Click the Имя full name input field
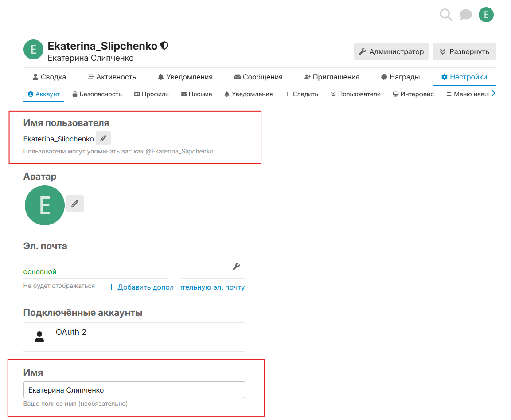This screenshot has width=511, height=420. (134, 390)
